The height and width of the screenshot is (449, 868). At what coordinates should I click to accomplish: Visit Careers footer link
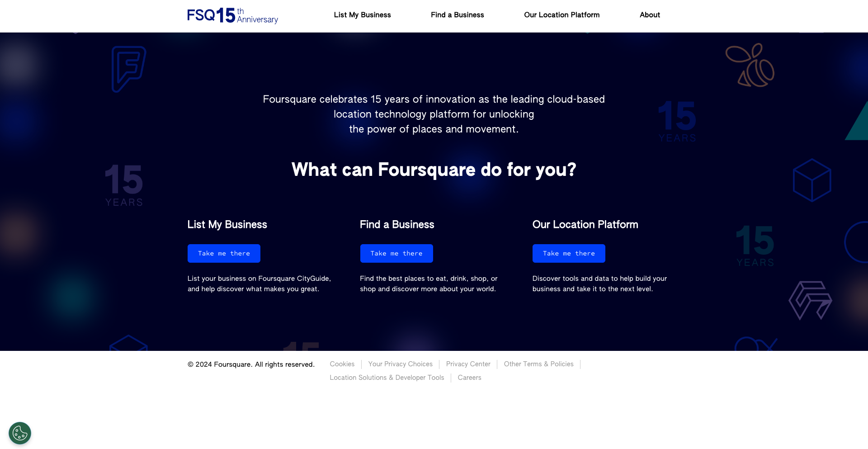point(469,378)
